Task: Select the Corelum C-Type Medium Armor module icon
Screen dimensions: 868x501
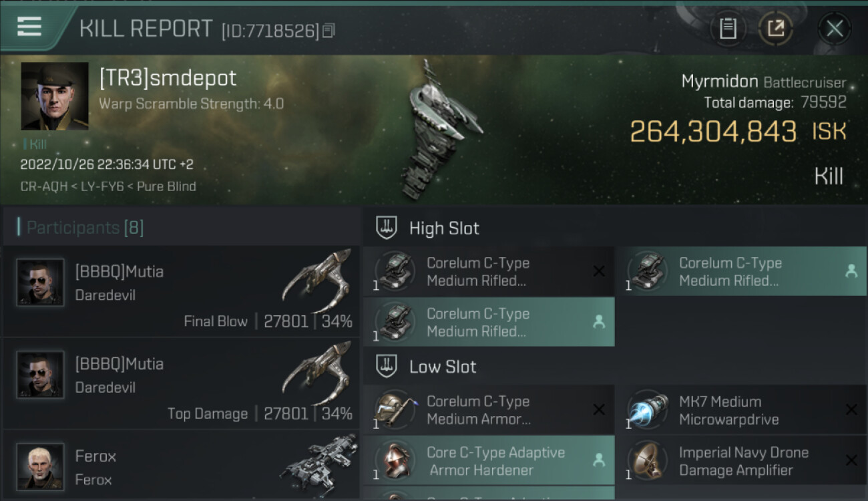Action: (x=395, y=409)
